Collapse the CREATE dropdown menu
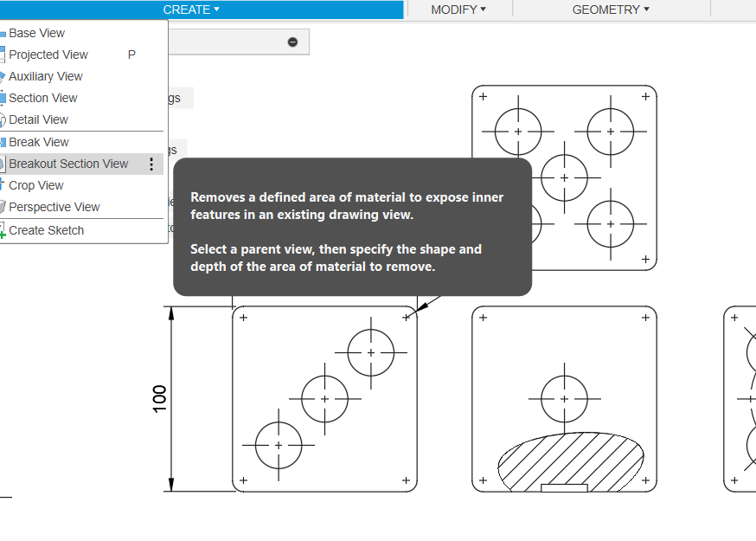756x541 pixels. [191, 10]
